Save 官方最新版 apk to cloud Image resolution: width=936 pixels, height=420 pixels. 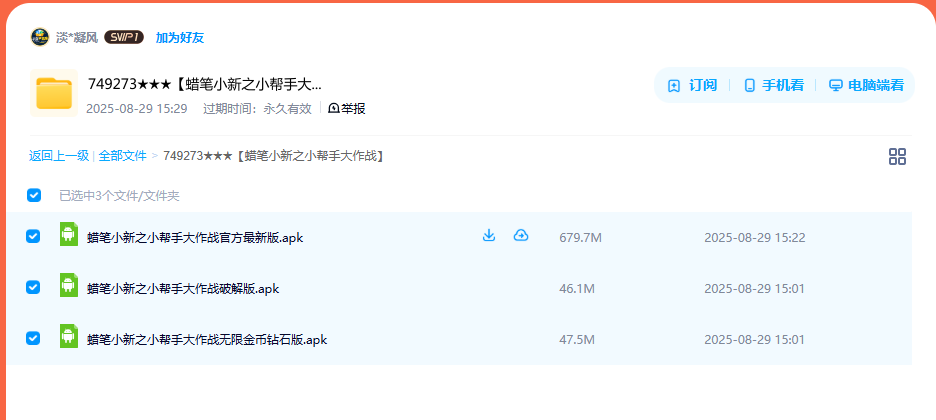521,235
